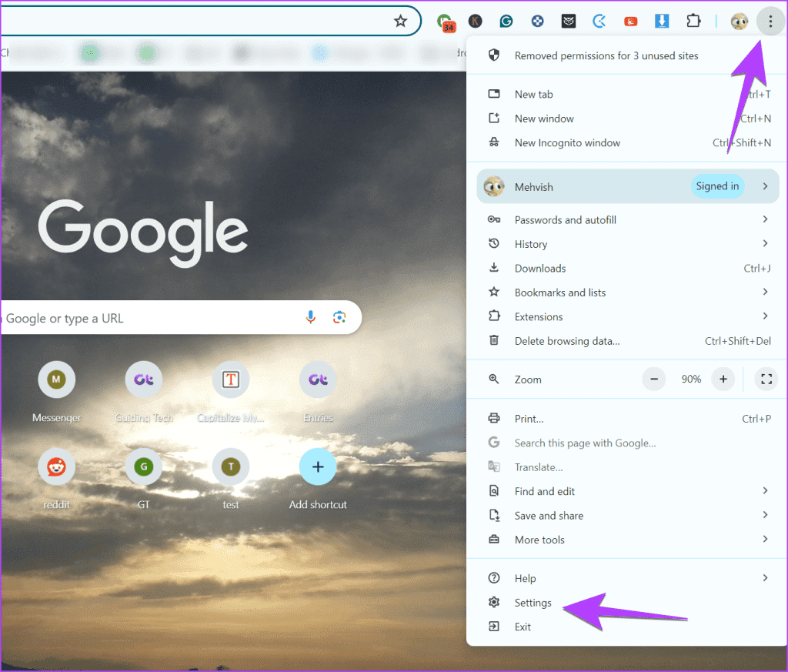
Task: Increase zoom with the plus button
Action: pyautogui.click(x=723, y=379)
